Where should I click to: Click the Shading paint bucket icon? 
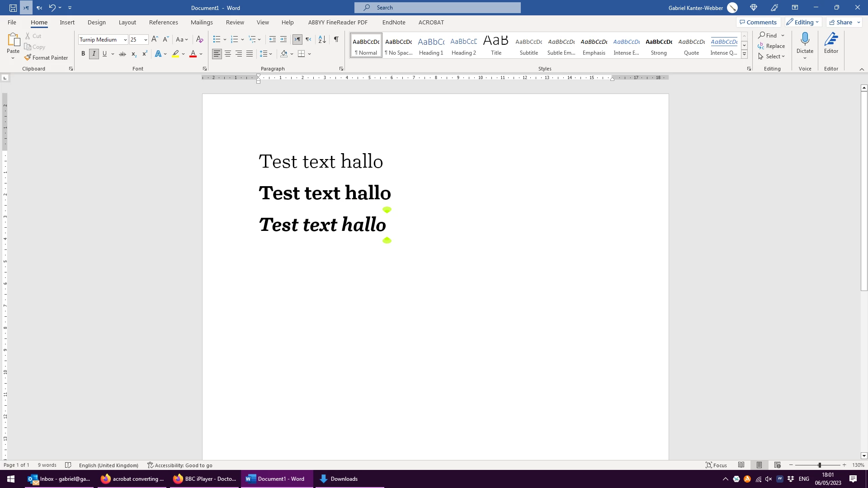pyautogui.click(x=284, y=54)
